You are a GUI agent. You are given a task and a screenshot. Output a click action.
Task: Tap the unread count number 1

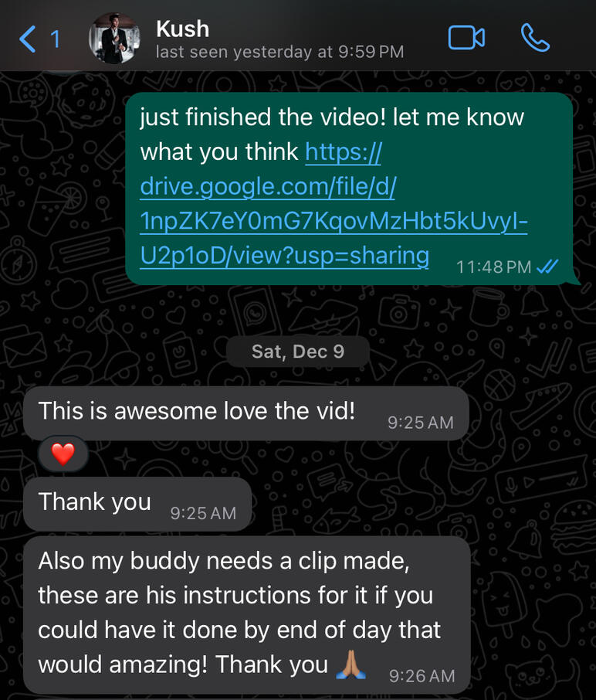pyautogui.click(x=56, y=39)
